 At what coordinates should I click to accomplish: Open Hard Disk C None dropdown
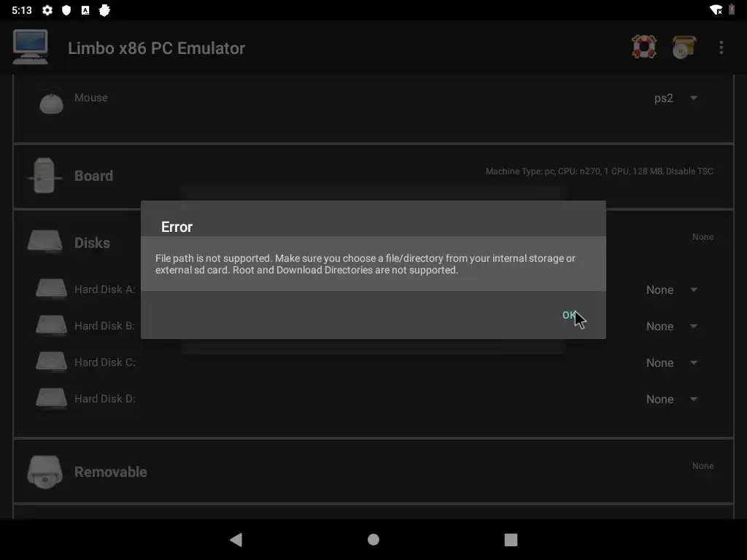click(672, 363)
